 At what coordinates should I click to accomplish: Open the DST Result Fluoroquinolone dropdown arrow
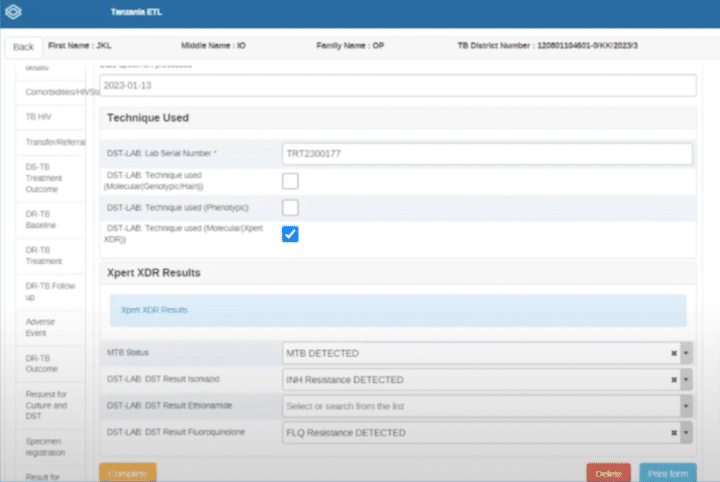click(x=687, y=433)
